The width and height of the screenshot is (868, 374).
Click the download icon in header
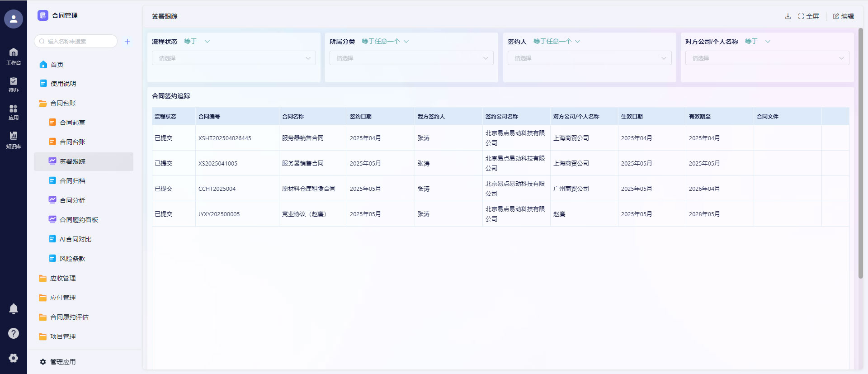pyautogui.click(x=788, y=16)
